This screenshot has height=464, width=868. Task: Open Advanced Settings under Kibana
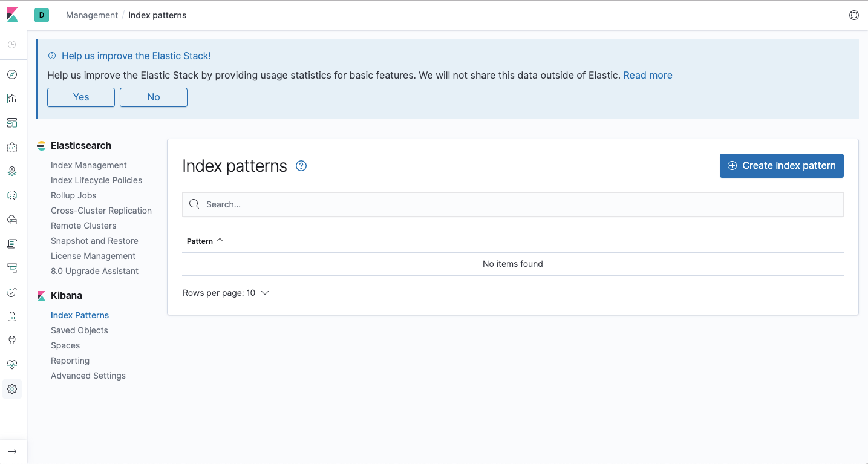click(88, 376)
